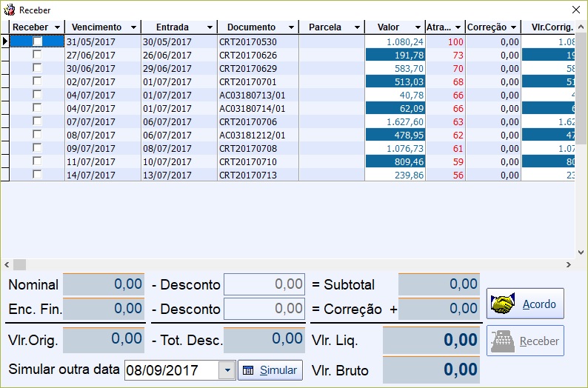Screen dimensions: 588x388
Task: Click the Vlr.Orig. value field
Action: [x=104, y=340]
